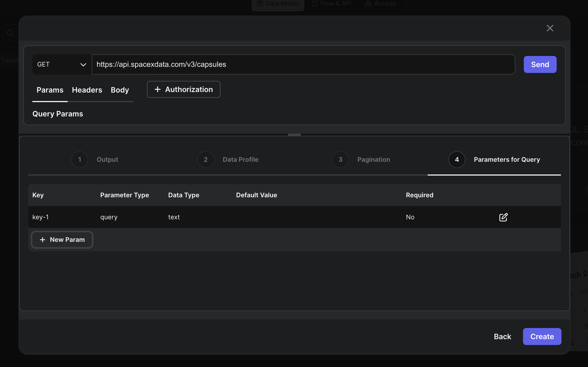
Task: Switch to the Headers tab
Action: (87, 90)
